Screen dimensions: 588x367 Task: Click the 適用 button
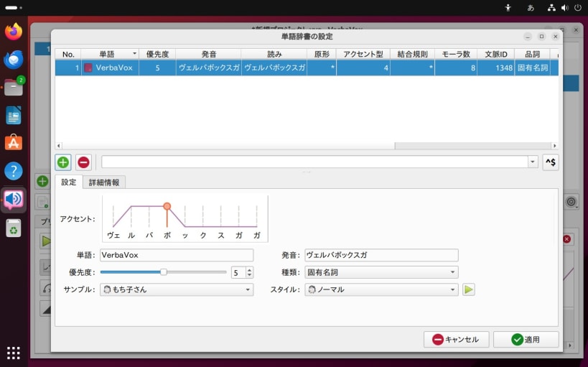tap(526, 340)
